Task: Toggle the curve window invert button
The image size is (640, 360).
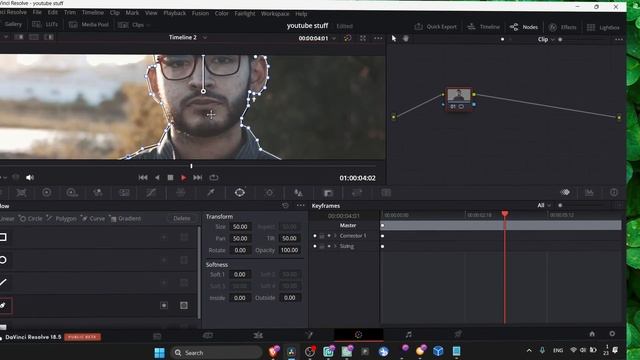Action: (x=164, y=305)
